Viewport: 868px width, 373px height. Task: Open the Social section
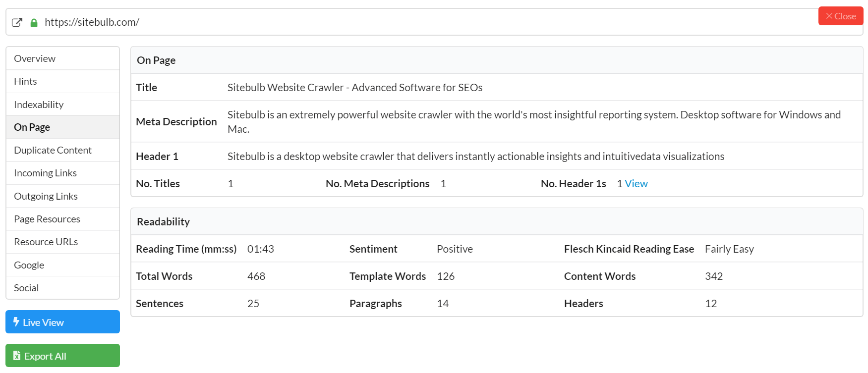[62, 288]
